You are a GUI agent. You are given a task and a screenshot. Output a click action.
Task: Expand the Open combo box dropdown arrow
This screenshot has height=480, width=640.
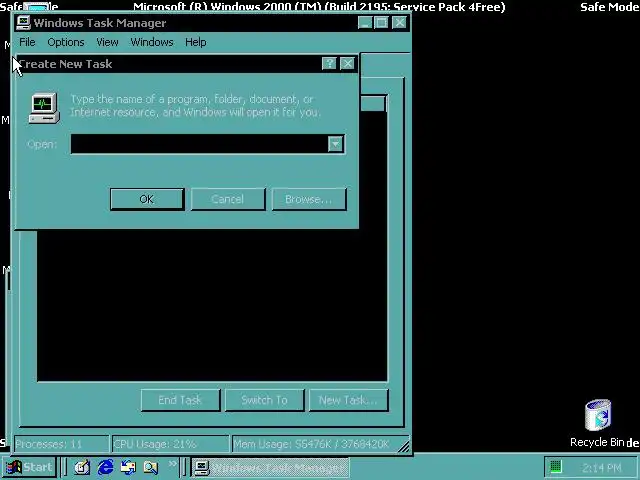point(336,144)
